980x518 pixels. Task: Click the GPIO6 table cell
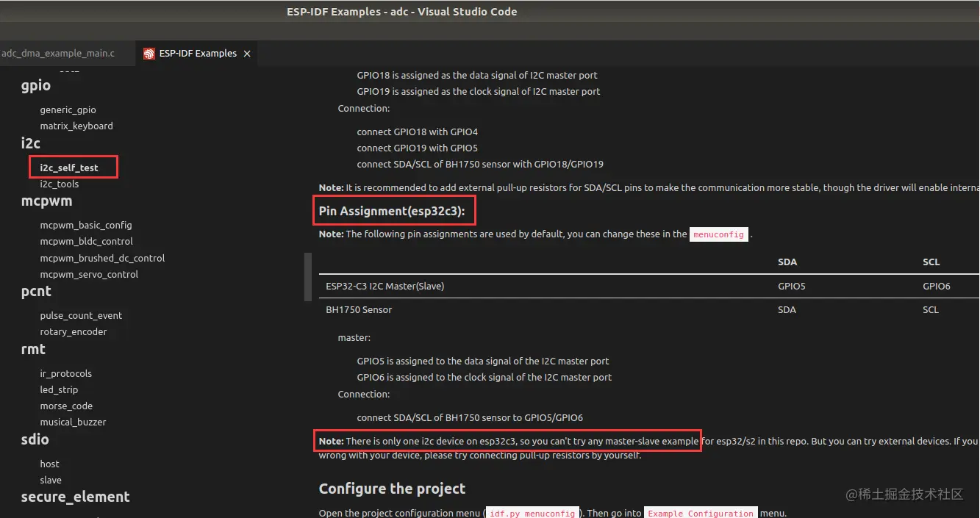click(937, 286)
